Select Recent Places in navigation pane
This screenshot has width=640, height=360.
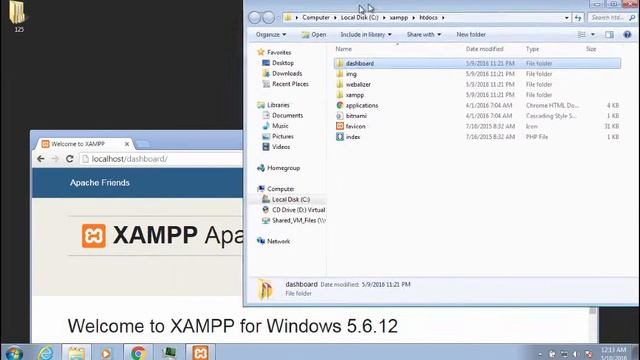290,84
